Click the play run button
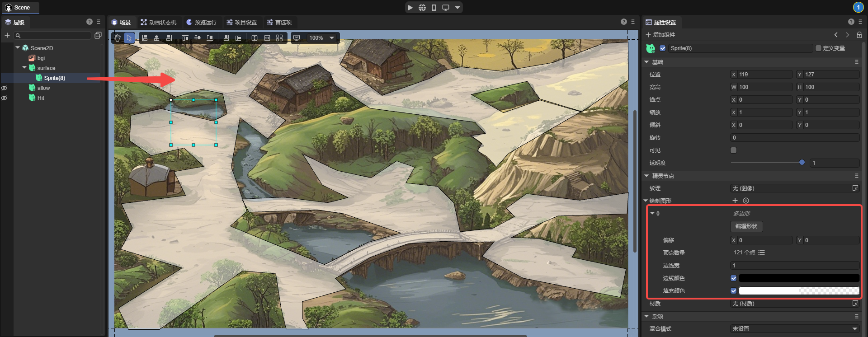Viewport: 868px width, 337px height. (x=410, y=8)
